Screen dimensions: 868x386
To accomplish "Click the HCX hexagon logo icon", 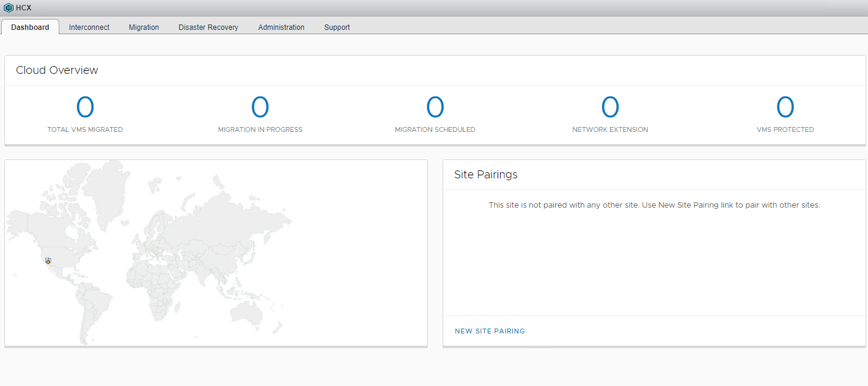I will click(x=9, y=8).
